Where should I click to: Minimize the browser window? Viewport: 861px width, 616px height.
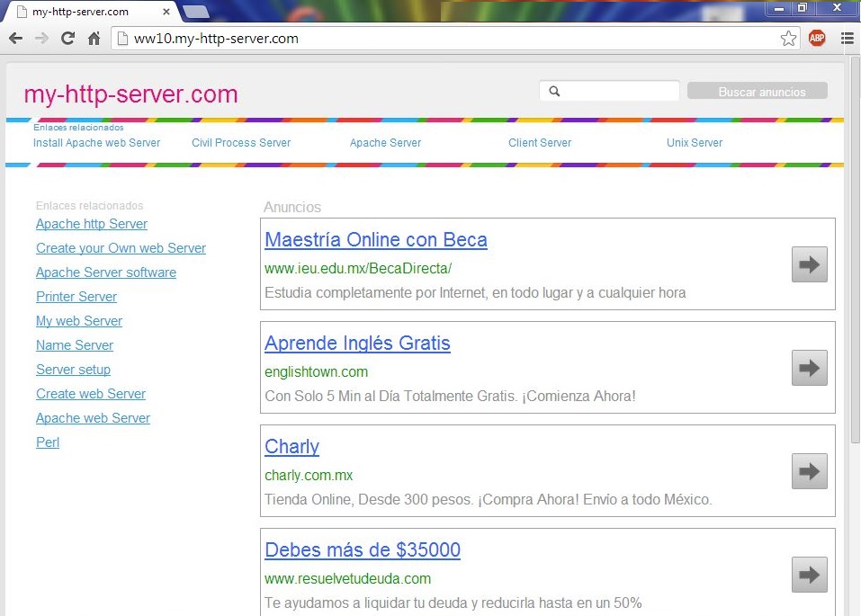tap(778, 8)
